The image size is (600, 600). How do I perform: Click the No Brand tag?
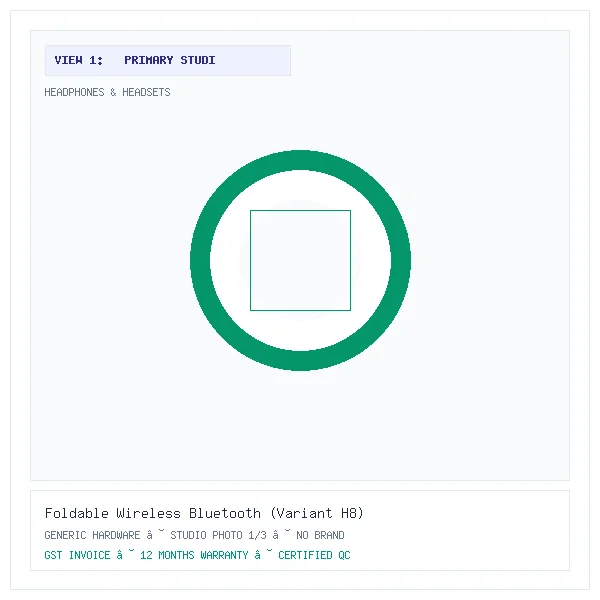point(320,535)
